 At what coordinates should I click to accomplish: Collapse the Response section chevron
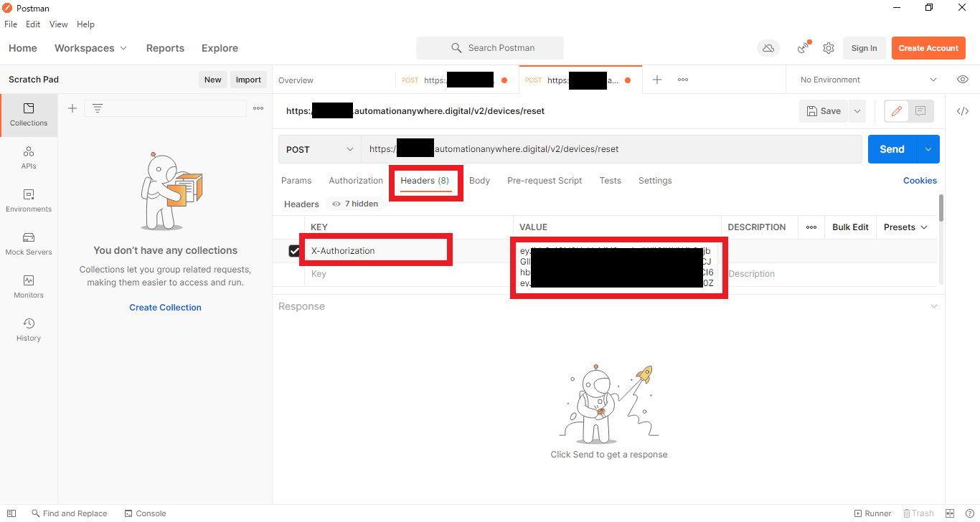tap(933, 306)
